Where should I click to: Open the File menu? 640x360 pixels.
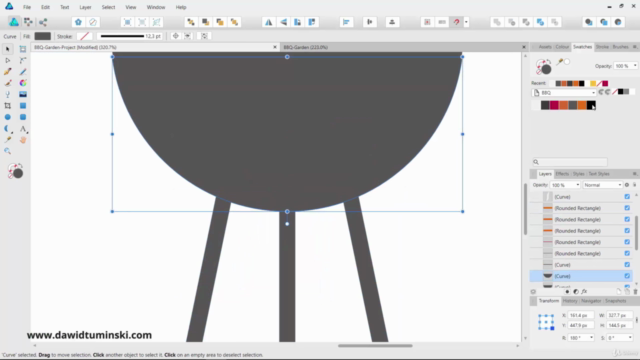pyautogui.click(x=27, y=7)
